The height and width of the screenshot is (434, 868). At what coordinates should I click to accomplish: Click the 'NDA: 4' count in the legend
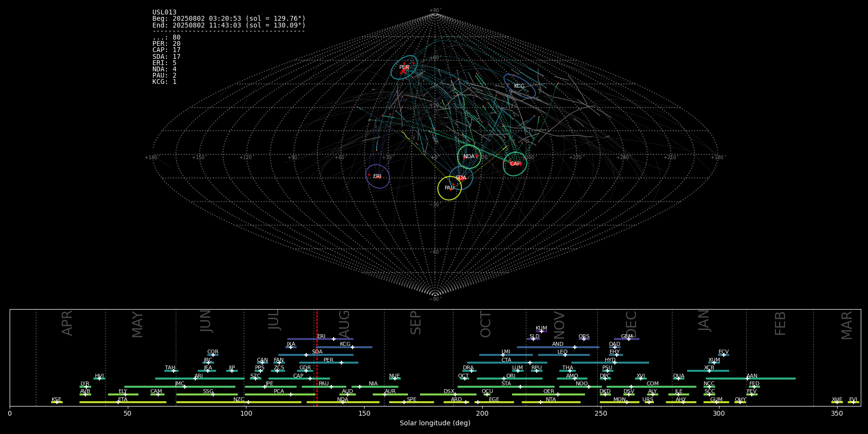[x=164, y=69]
